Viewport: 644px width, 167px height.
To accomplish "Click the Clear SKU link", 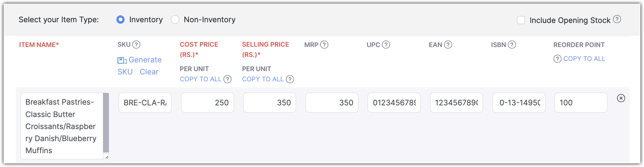I will (149, 72).
